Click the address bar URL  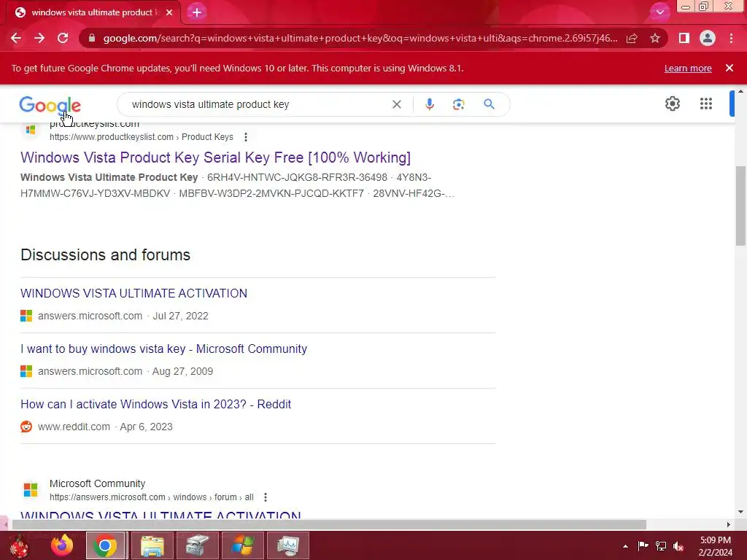(x=360, y=38)
